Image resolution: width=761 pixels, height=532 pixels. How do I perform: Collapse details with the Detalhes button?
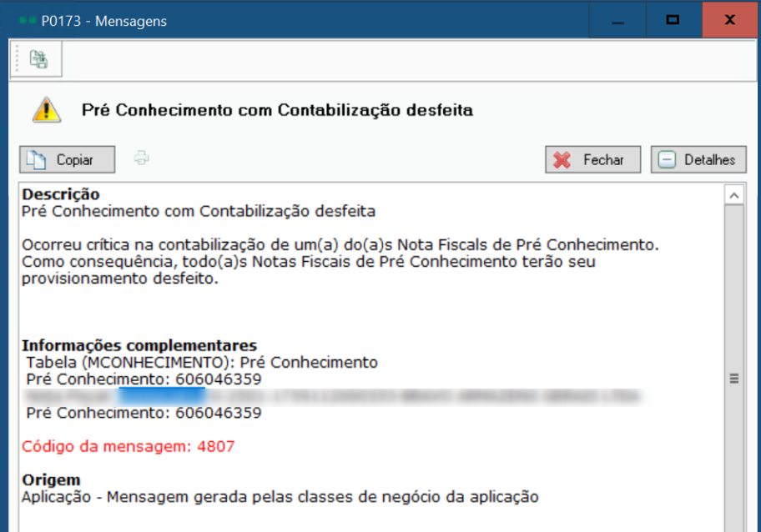[x=698, y=159]
